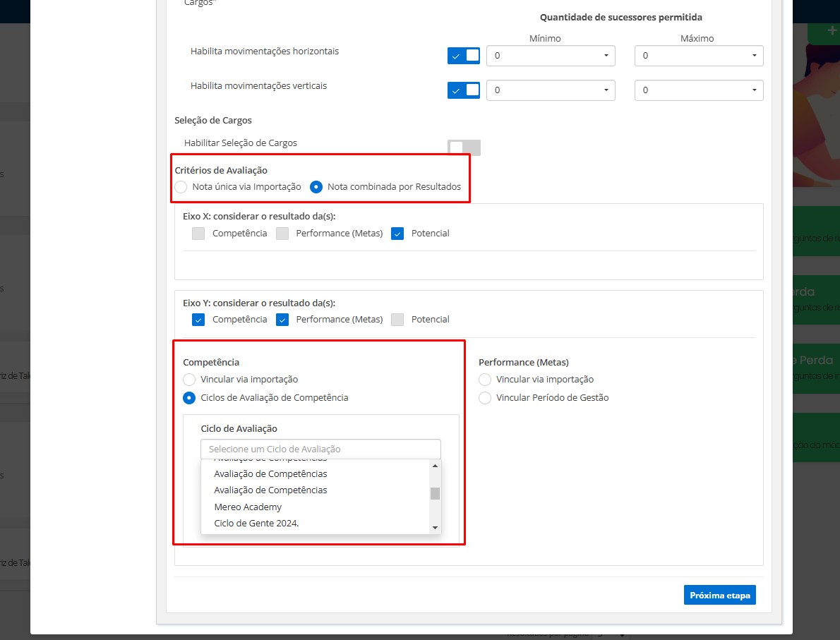Click the Próxima etapa button
The width and height of the screenshot is (840, 640).
click(719, 595)
